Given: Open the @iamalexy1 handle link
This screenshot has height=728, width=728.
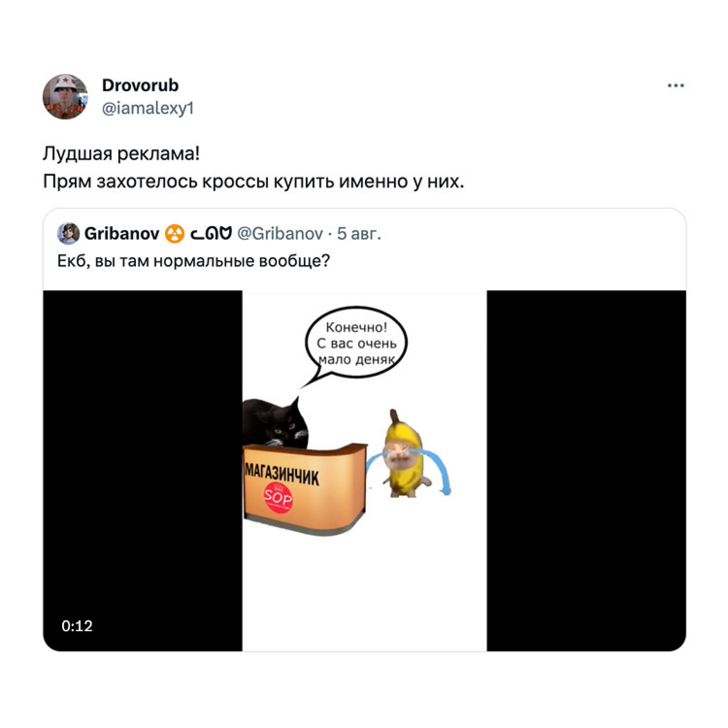Looking at the screenshot, I should point(148,109).
